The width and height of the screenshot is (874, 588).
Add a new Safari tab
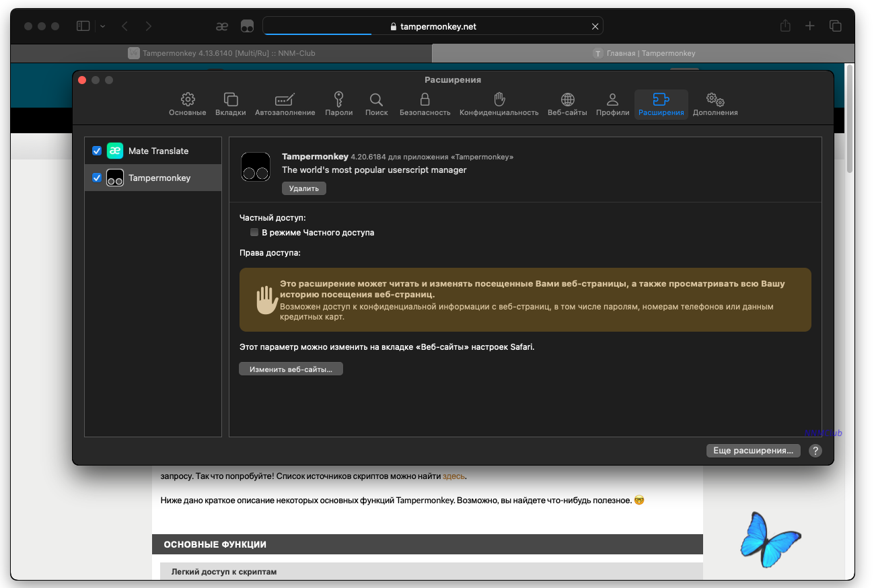coord(810,26)
